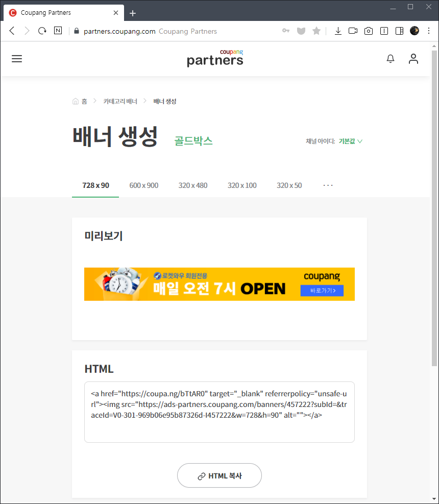Click scrollbar up arrow

point(434,46)
